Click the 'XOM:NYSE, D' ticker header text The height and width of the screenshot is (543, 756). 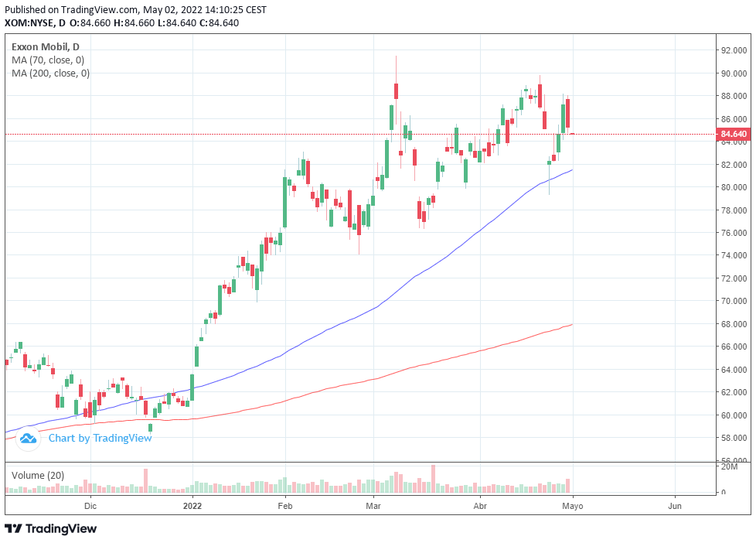(x=35, y=22)
